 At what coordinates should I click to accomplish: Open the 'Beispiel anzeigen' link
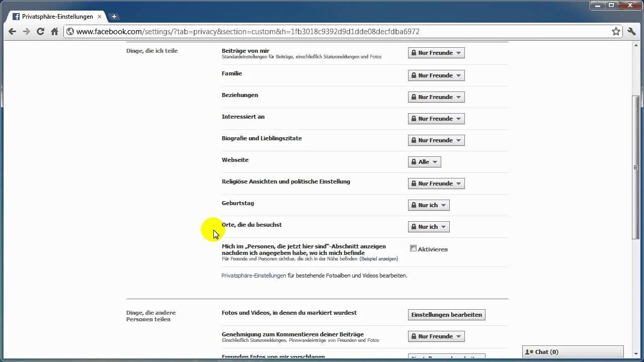[x=379, y=259]
